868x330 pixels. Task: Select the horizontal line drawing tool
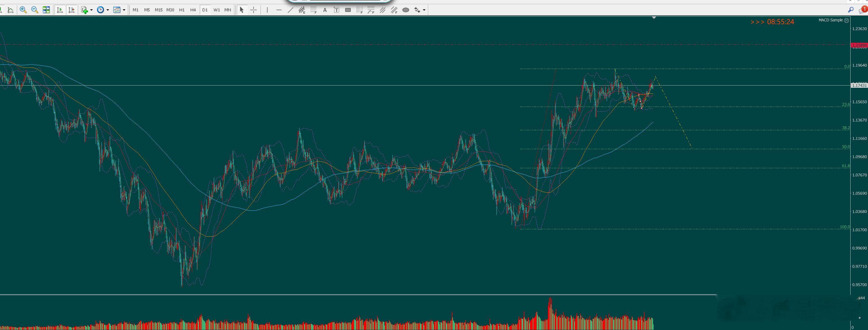[x=279, y=10]
